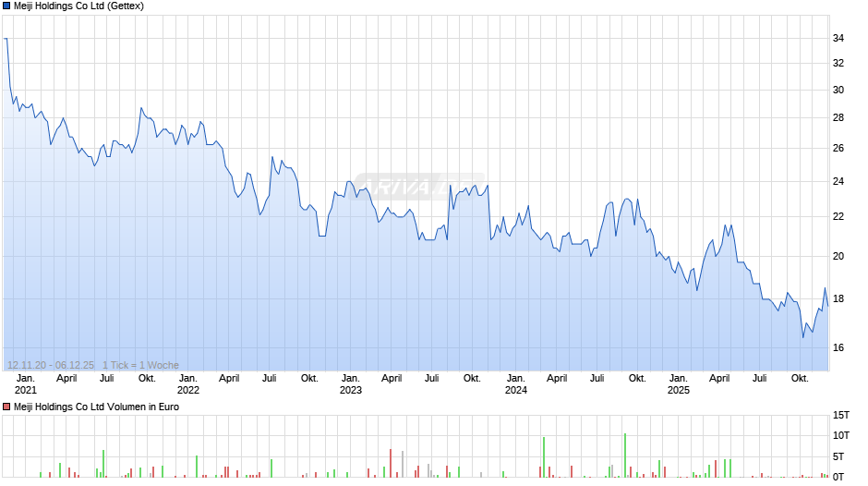Click the price line peak at 34 in late 2020

click(x=6, y=38)
